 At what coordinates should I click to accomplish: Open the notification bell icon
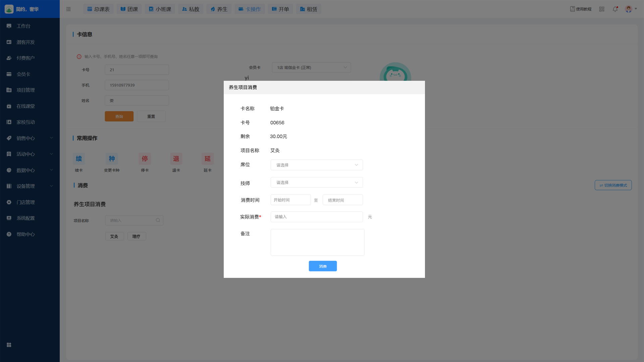615,9
